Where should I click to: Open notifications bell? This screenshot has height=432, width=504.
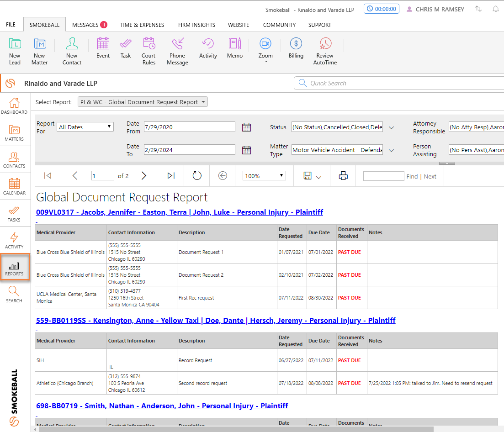click(496, 9)
